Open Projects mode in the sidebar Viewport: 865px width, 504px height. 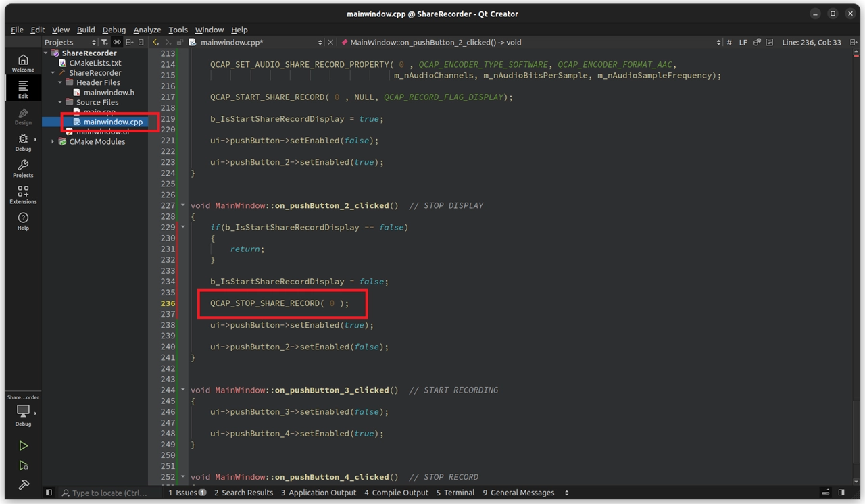click(23, 168)
